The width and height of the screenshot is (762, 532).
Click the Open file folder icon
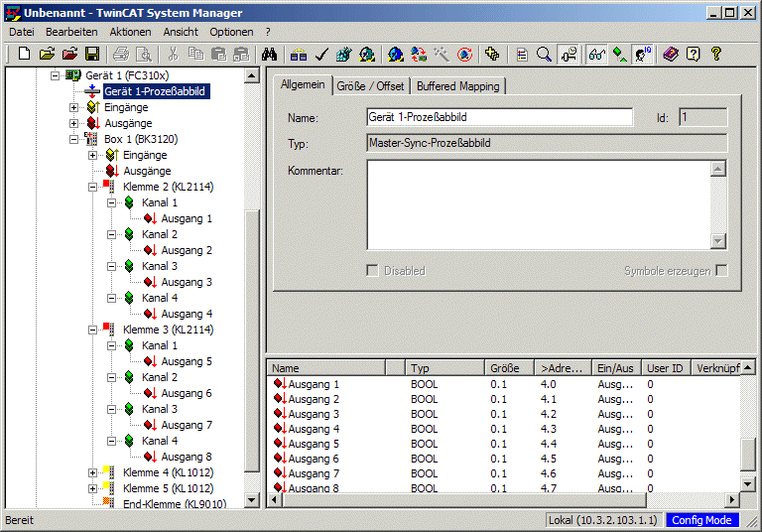47,54
